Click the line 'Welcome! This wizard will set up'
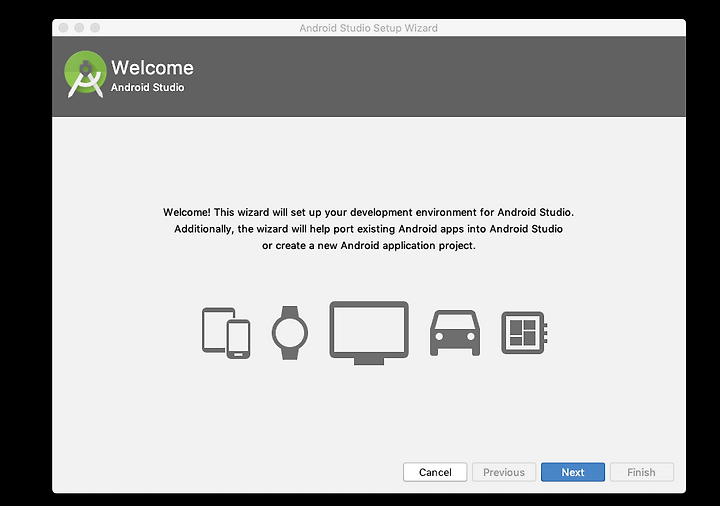The image size is (720, 506). point(369,212)
